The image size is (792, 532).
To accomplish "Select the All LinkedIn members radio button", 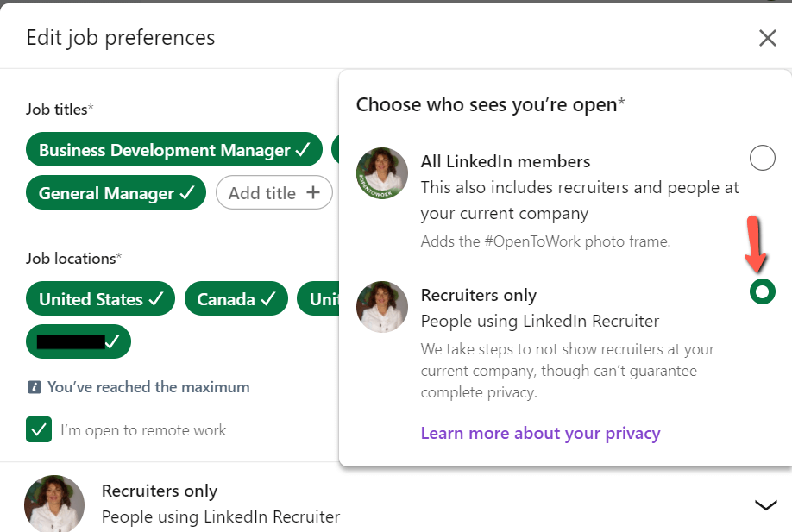I will click(x=762, y=158).
